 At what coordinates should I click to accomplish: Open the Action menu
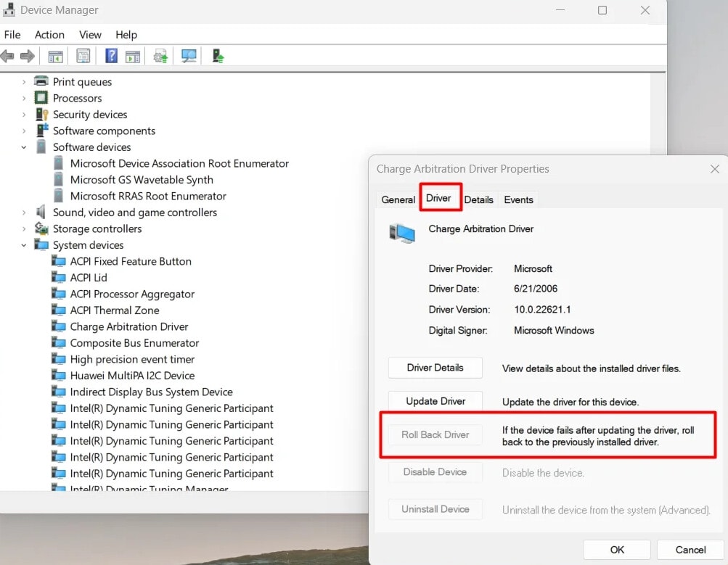pos(49,35)
